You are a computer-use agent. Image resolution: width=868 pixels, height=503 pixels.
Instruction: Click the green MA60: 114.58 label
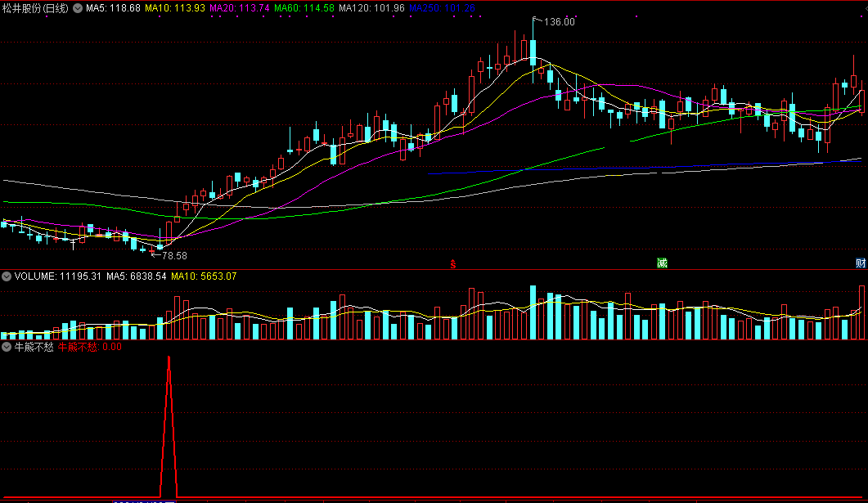(304, 8)
